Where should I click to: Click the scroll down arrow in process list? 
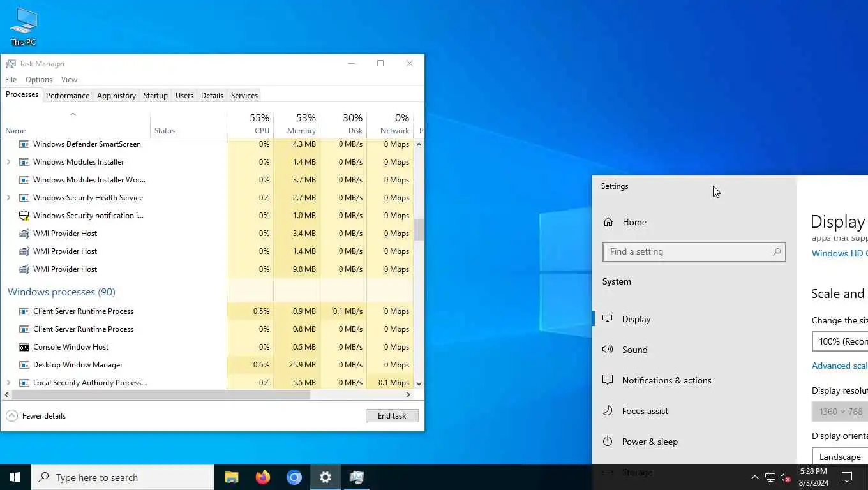click(x=419, y=383)
